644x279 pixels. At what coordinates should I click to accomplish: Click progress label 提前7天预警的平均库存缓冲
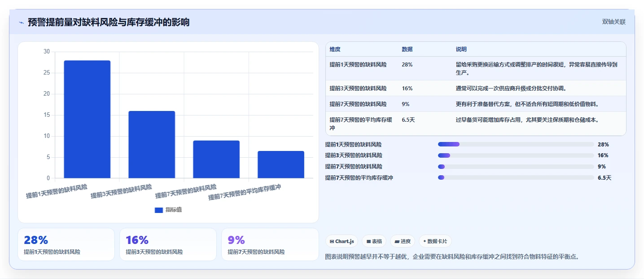click(359, 178)
